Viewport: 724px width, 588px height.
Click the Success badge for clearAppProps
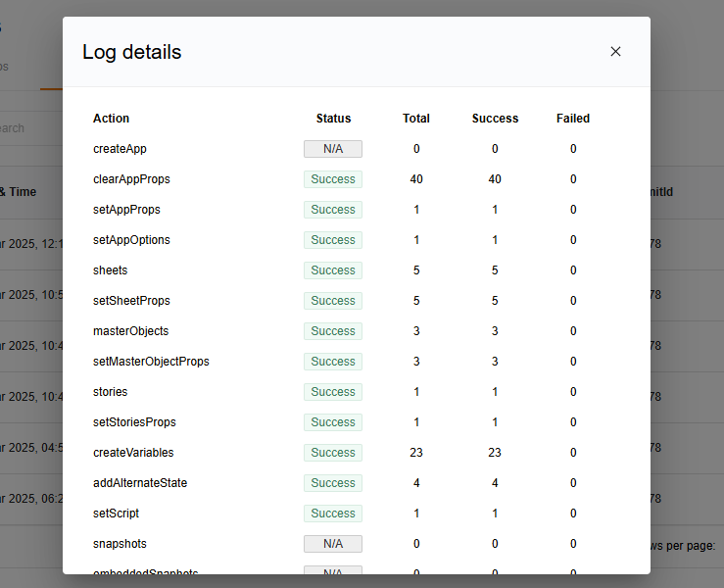(333, 179)
